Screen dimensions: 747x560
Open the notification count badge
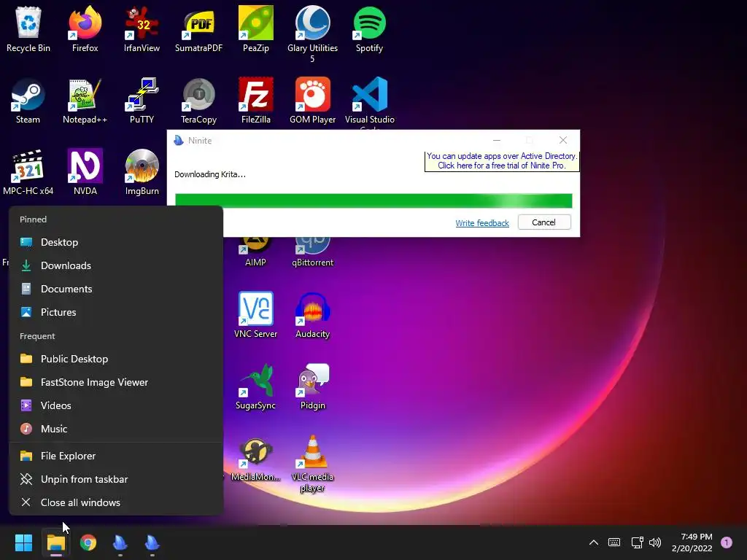tap(727, 542)
